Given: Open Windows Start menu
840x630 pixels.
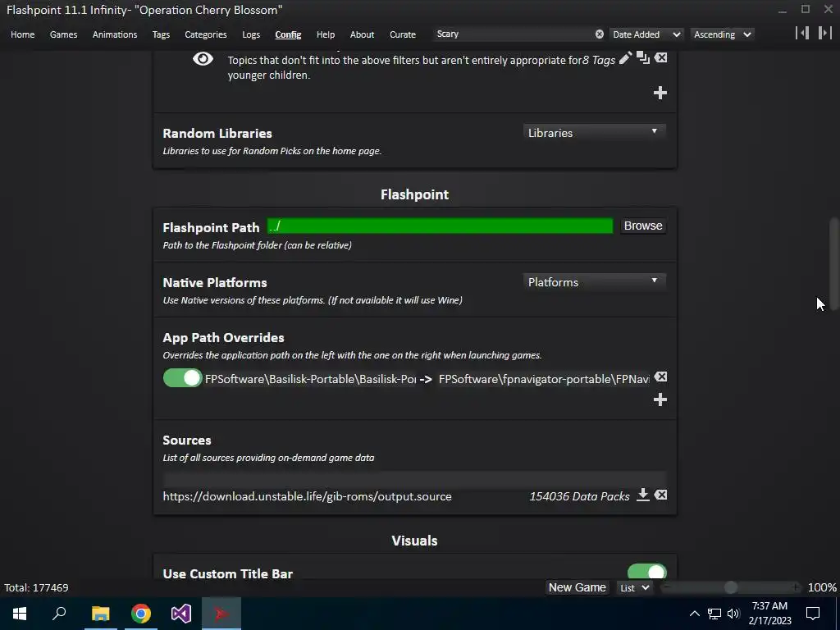Looking at the screenshot, I should coord(20,614).
